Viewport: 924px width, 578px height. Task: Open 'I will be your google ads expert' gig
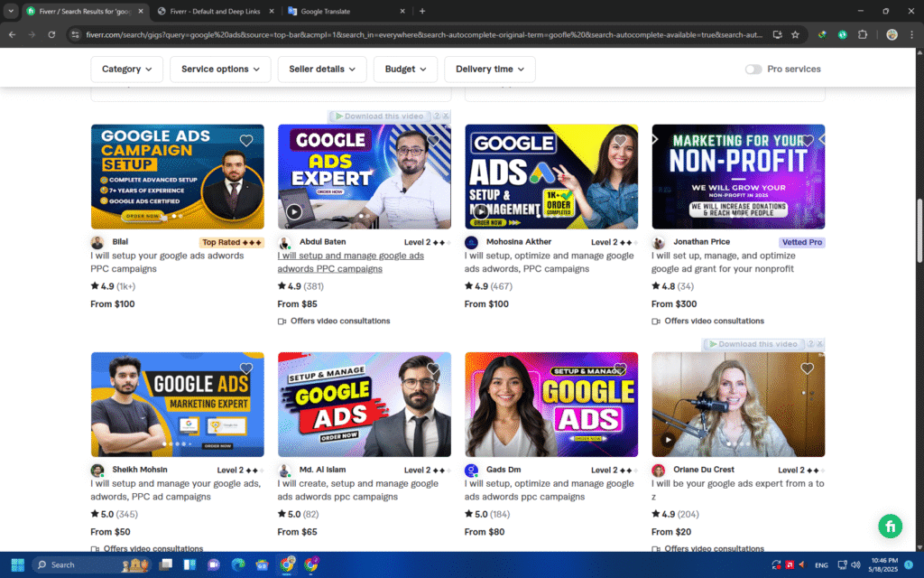coord(738,489)
